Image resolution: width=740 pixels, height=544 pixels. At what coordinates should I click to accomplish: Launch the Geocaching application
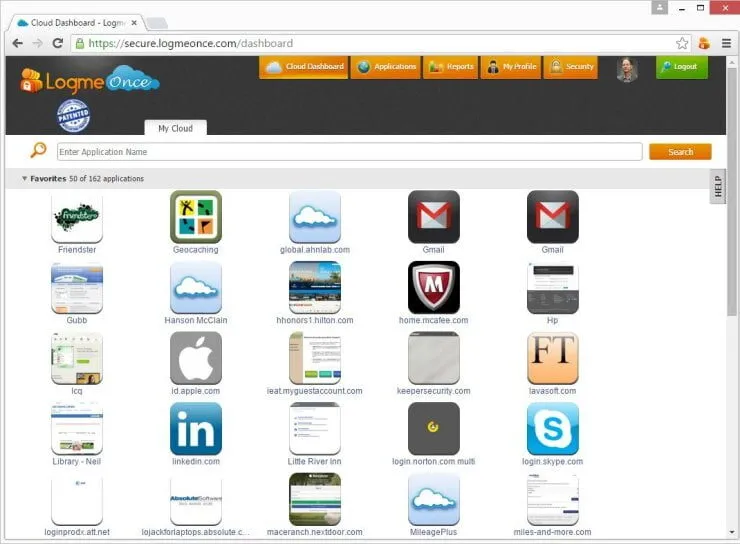pyautogui.click(x=196, y=218)
